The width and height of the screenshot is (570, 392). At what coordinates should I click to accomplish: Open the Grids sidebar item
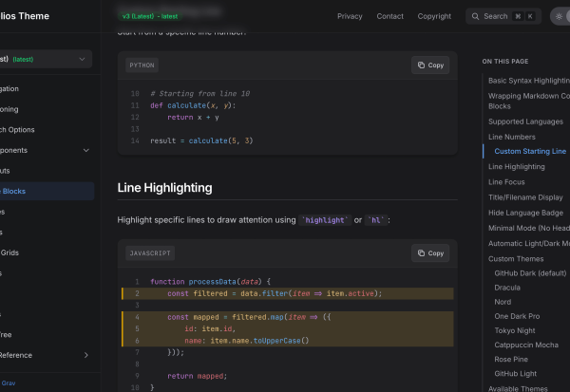click(9, 252)
